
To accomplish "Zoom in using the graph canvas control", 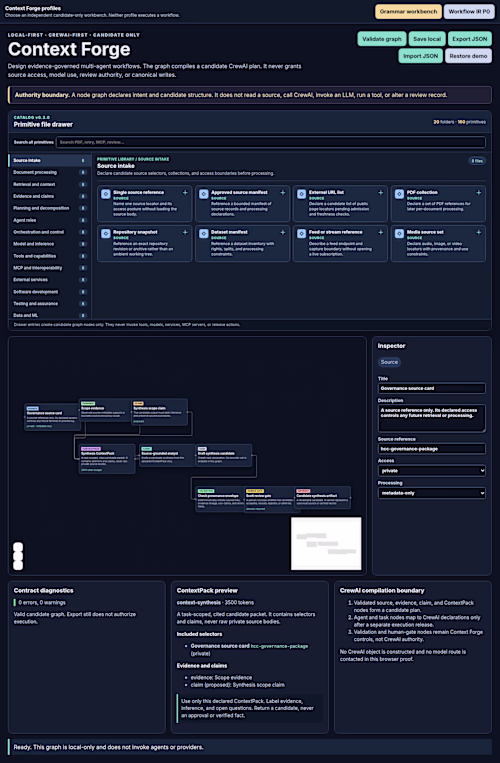I will (x=18, y=547).
